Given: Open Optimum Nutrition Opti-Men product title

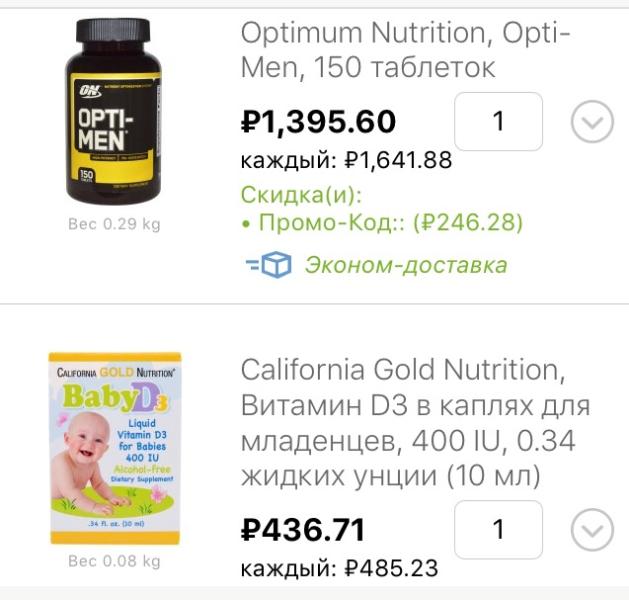Looking at the screenshot, I should (x=405, y=50).
